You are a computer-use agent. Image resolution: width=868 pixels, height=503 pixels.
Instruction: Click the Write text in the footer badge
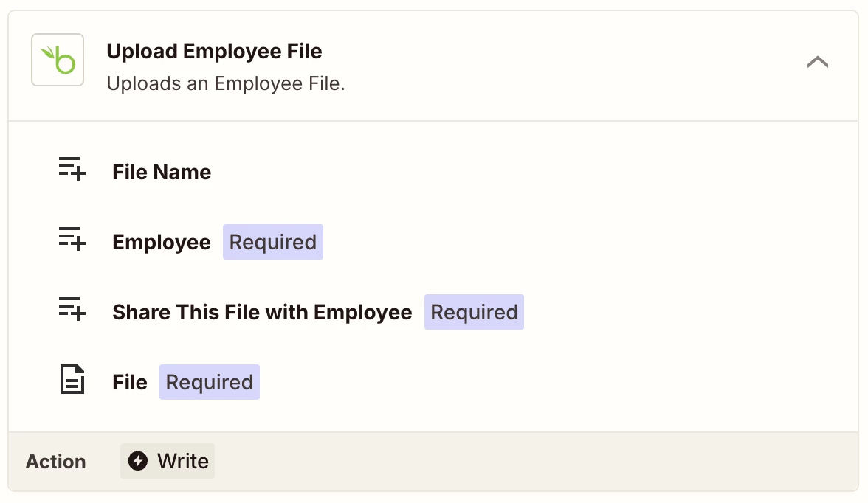pos(183,462)
